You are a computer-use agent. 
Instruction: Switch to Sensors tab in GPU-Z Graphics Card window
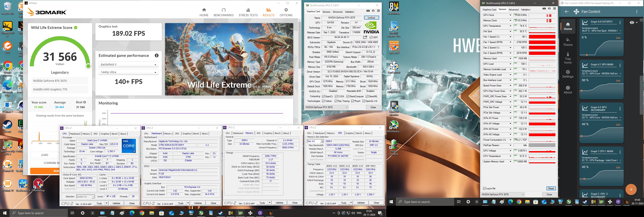click(326, 12)
